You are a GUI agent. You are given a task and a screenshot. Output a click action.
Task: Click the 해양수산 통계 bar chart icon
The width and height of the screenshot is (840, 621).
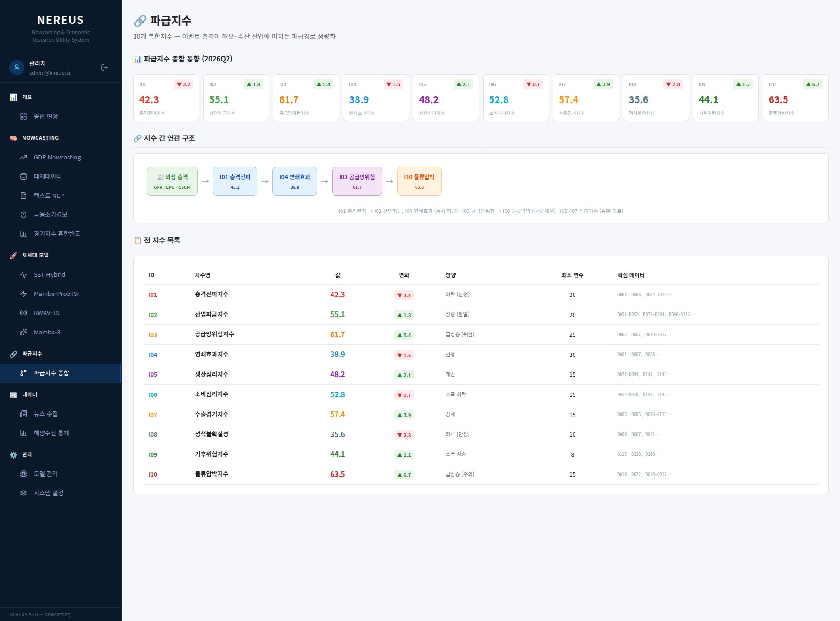[x=23, y=433]
